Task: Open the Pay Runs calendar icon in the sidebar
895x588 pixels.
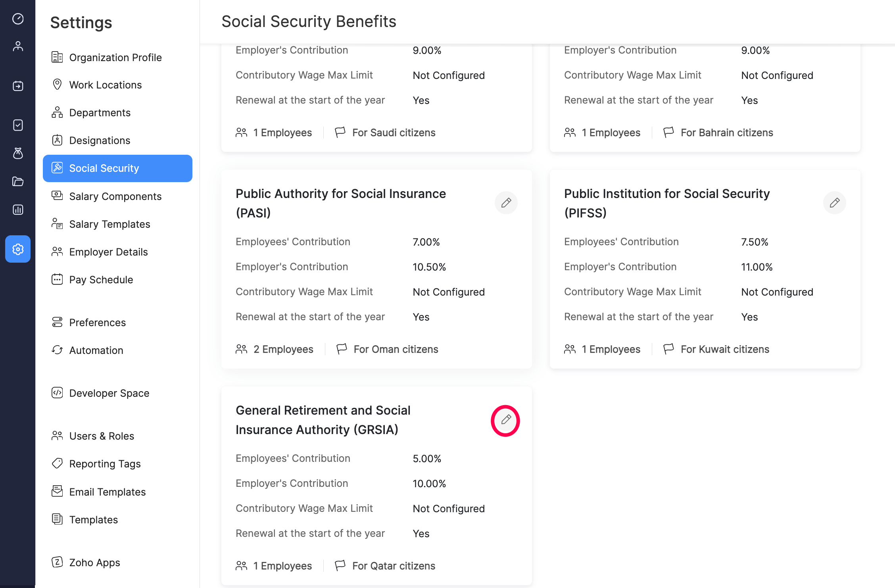Action: tap(18, 86)
